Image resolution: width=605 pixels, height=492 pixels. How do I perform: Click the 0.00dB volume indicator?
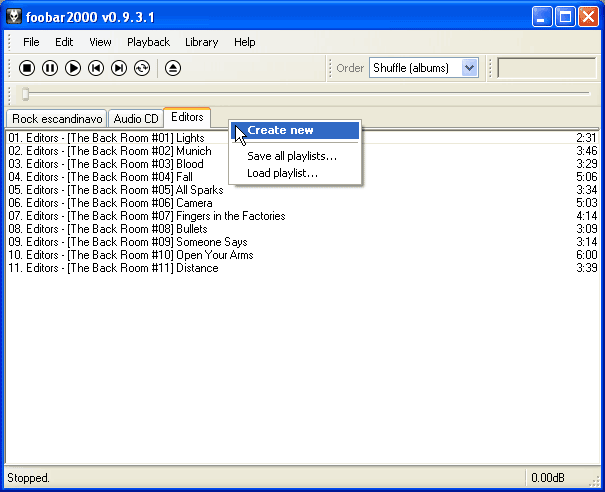point(548,478)
